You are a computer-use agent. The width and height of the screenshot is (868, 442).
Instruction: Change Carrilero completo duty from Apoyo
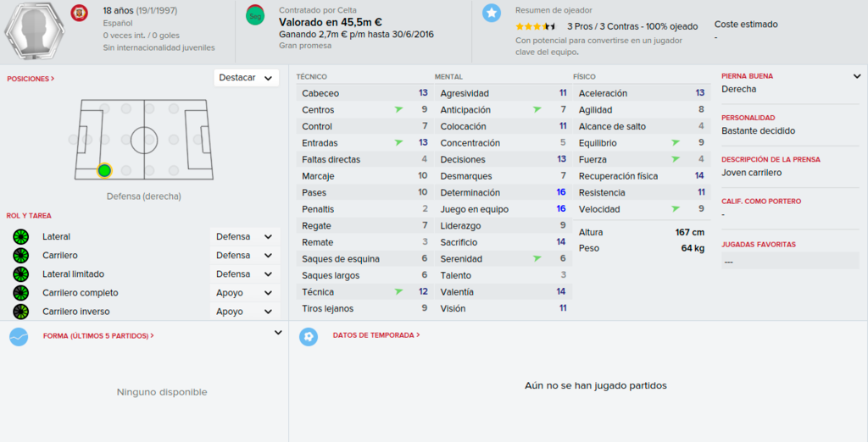[x=245, y=293]
